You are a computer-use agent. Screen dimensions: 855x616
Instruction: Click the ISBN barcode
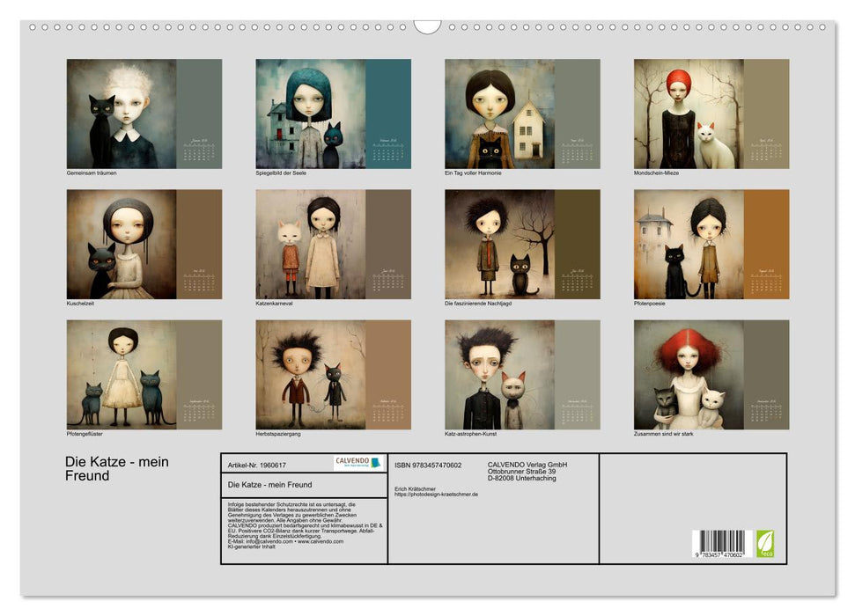point(719,544)
